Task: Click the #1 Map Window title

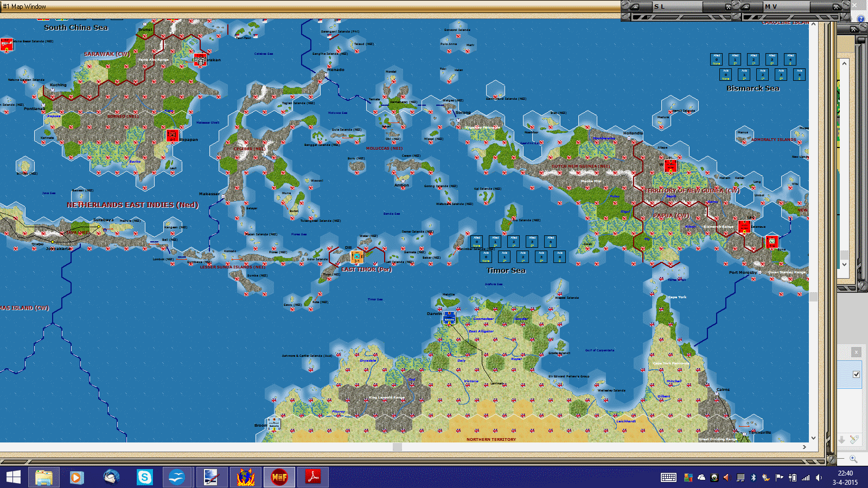Action: (x=25, y=7)
